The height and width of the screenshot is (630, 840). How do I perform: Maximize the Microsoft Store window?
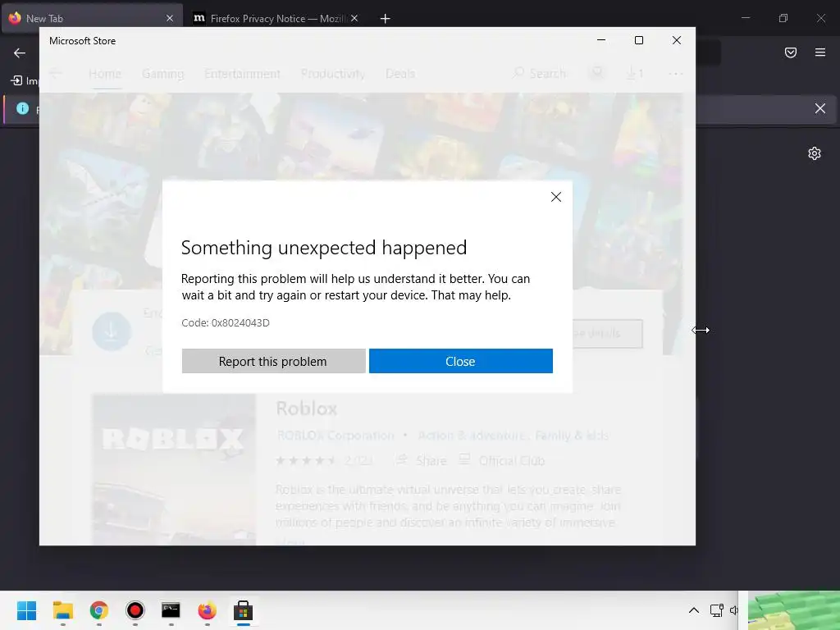click(x=638, y=40)
